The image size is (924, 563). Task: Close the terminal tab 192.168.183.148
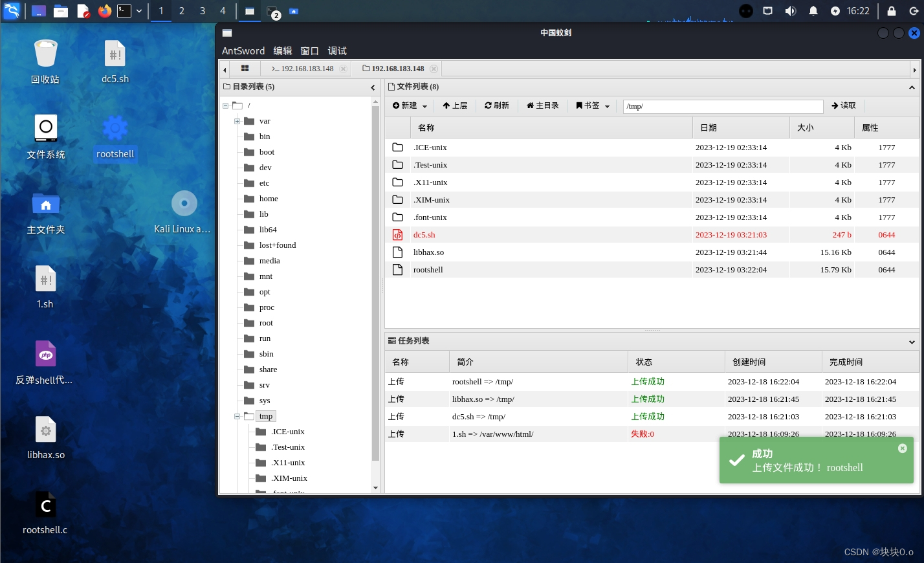343,69
